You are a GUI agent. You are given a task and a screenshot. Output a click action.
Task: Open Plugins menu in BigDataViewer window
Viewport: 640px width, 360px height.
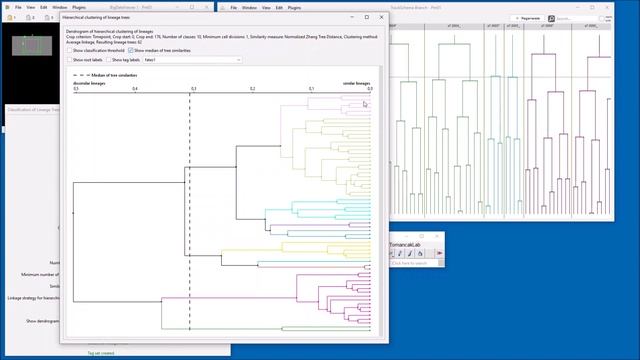point(79,7)
